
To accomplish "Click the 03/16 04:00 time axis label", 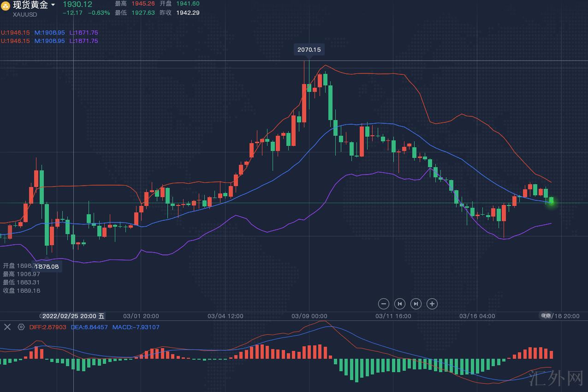I will (477, 316).
